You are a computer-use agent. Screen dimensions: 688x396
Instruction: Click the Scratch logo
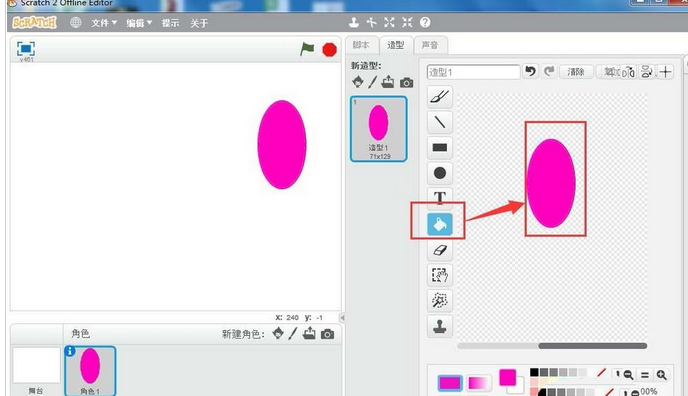[35, 22]
